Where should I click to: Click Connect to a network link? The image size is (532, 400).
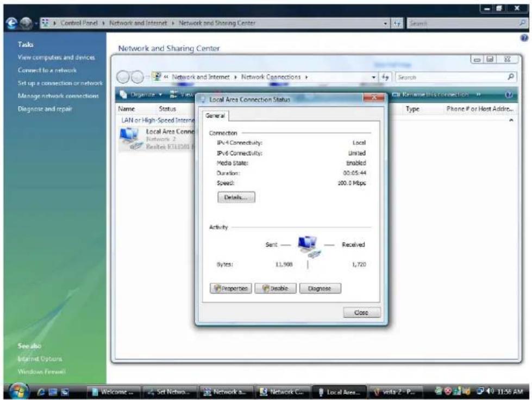click(x=47, y=70)
